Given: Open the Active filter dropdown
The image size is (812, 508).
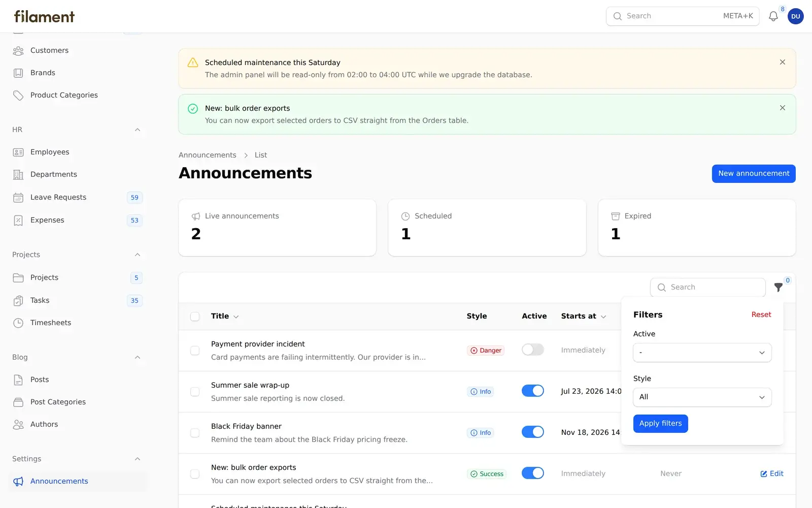Looking at the screenshot, I should point(702,353).
